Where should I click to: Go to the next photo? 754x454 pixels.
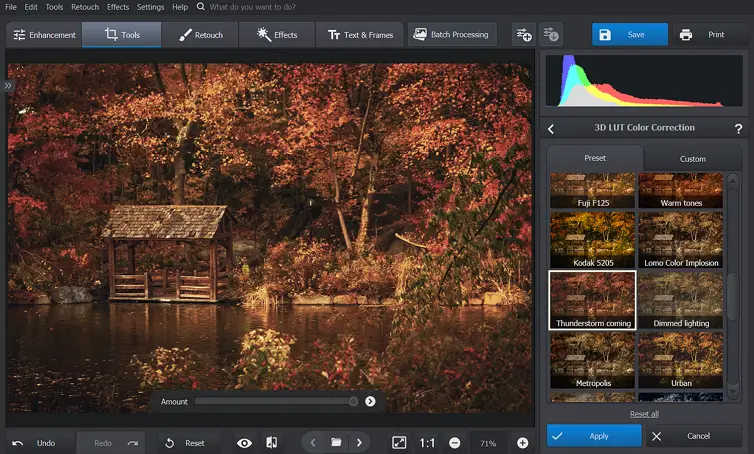(x=359, y=442)
